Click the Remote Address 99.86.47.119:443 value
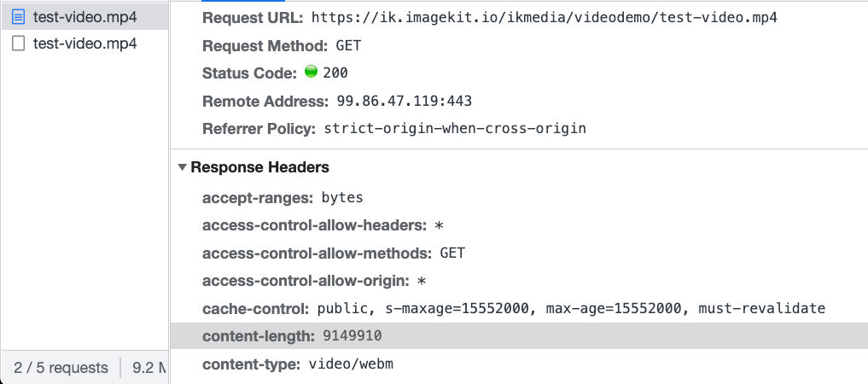 [x=404, y=102]
